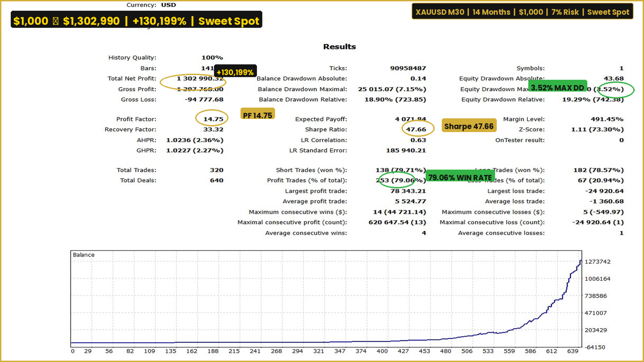Click the chart y-axis label 1273742
The image size is (644, 362).
[x=597, y=261]
